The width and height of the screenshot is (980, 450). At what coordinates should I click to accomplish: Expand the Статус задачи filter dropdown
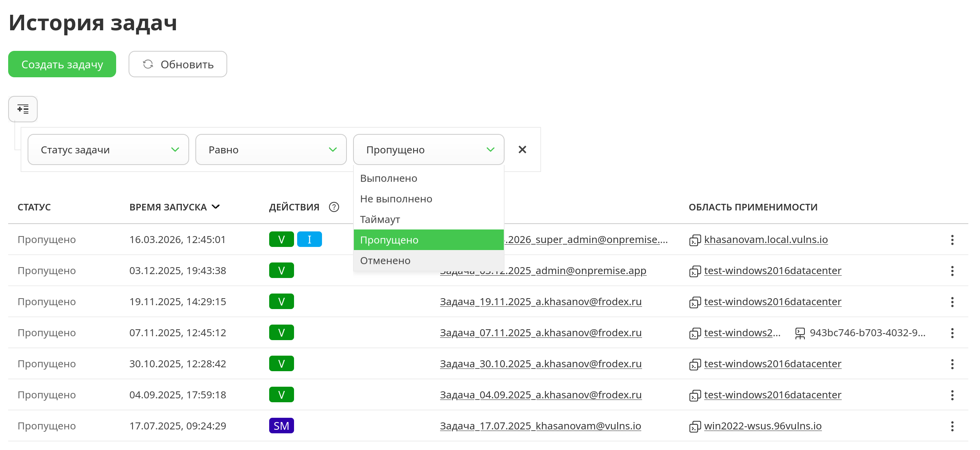coord(108,149)
